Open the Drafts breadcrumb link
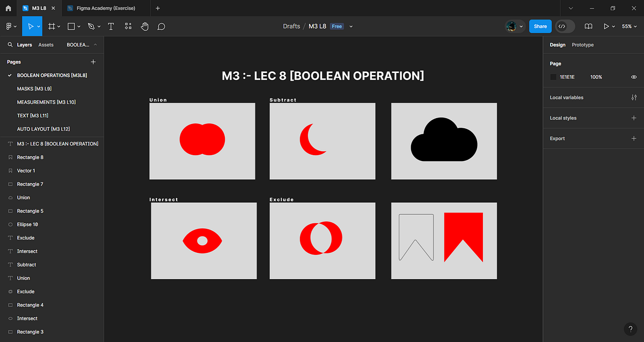This screenshot has height=342, width=644. pyautogui.click(x=291, y=26)
